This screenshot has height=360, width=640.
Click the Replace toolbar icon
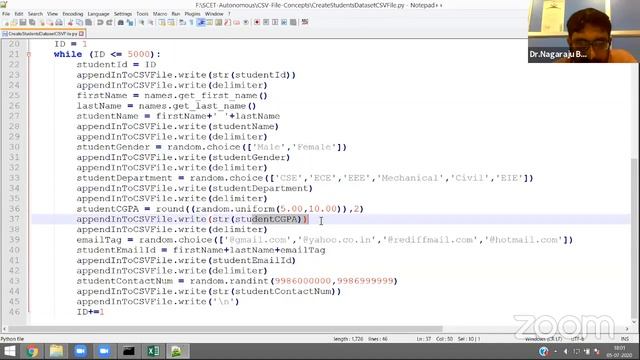[x=130, y=22]
